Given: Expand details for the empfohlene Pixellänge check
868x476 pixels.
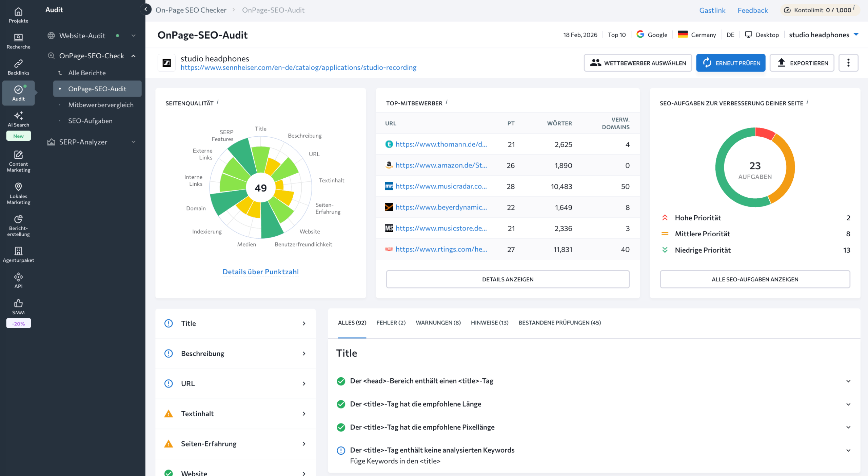Looking at the screenshot, I should point(849,427).
